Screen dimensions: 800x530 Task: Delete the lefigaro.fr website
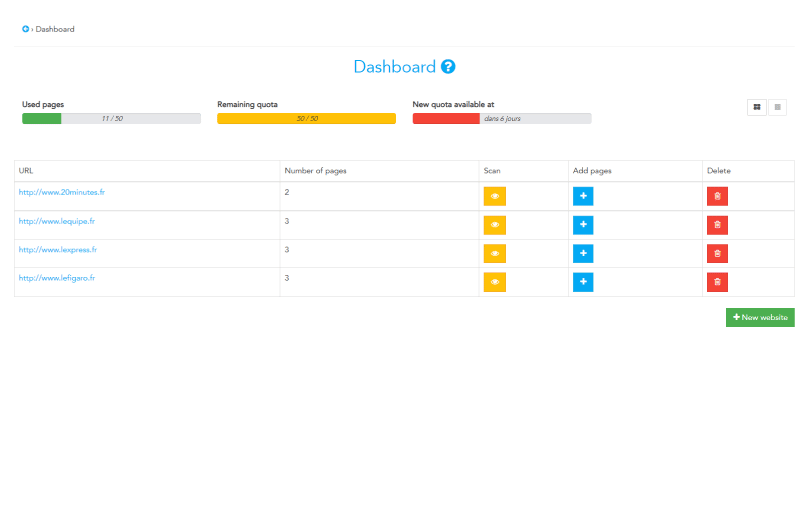coord(717,282)
